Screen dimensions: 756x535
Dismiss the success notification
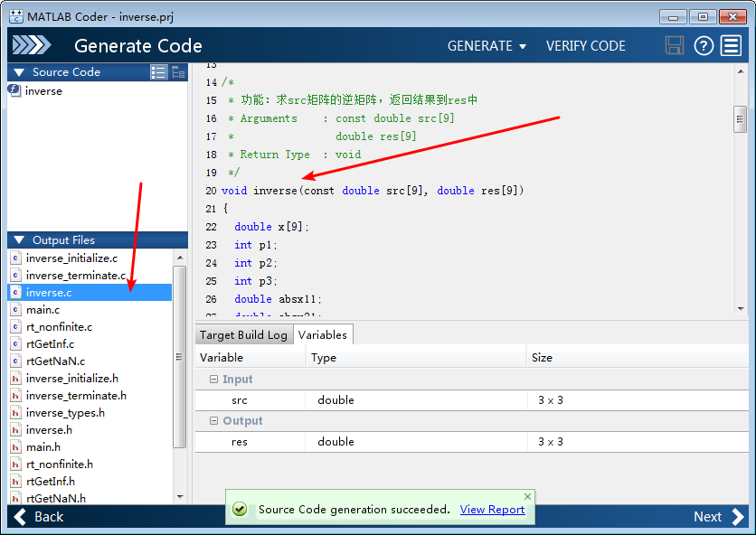click(527, 496)
